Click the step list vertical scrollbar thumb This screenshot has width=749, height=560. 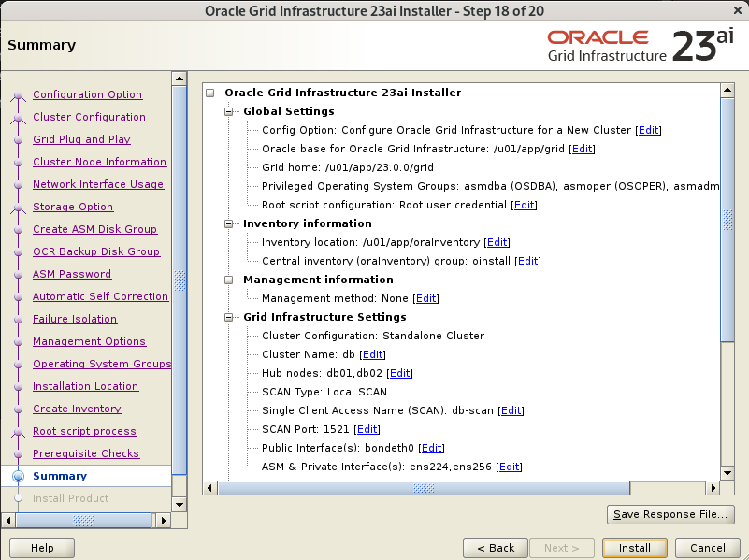(x=180, y=280)
